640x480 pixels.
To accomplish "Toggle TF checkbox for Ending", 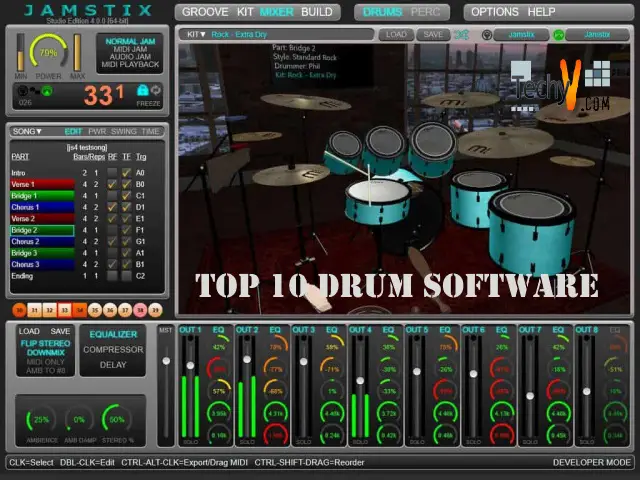I will [127, 276].
